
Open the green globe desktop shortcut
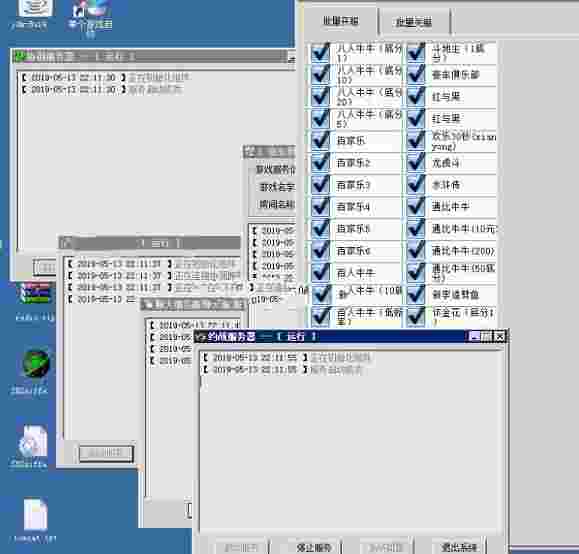35,364
